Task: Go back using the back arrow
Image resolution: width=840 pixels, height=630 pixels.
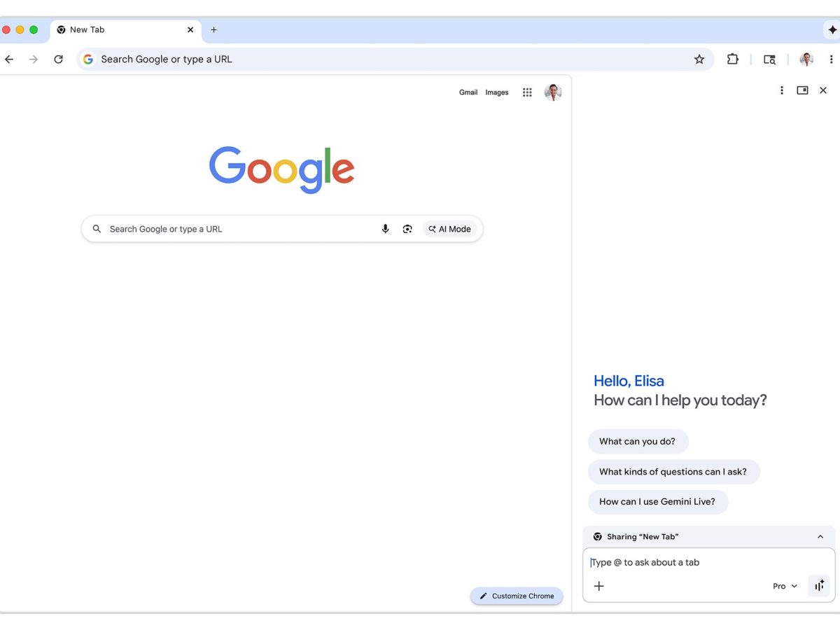Action: click(x=9, y=59)
